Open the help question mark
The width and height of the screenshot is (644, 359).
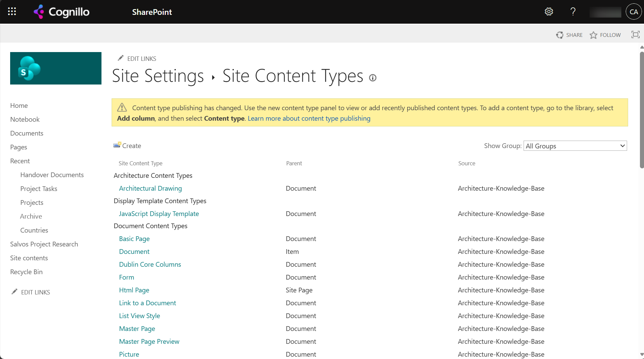tap(573, 12)
